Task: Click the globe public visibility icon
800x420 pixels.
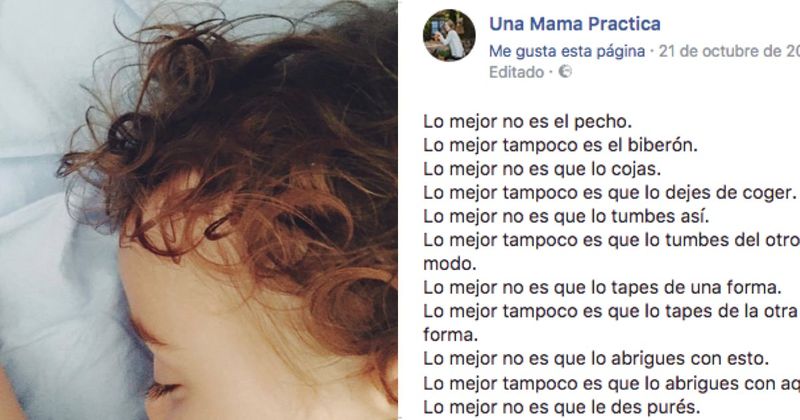Action: coord(565,71)
